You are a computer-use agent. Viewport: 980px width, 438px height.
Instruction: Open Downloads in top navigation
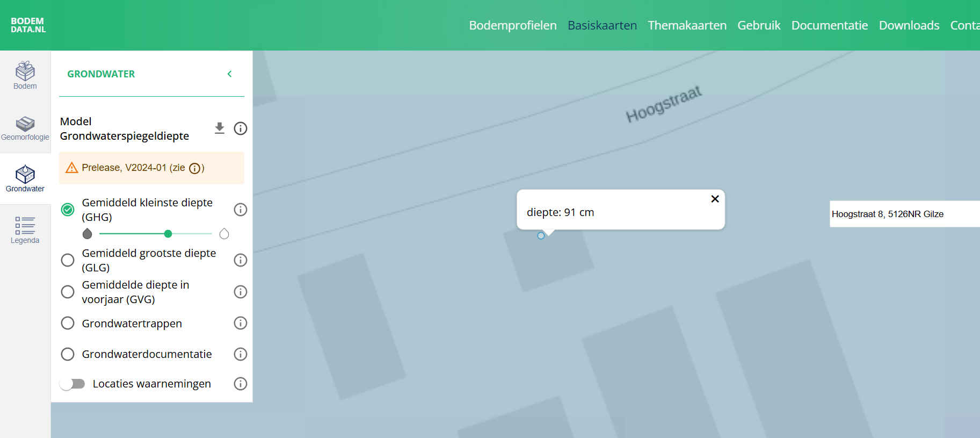tap(909, 25)
